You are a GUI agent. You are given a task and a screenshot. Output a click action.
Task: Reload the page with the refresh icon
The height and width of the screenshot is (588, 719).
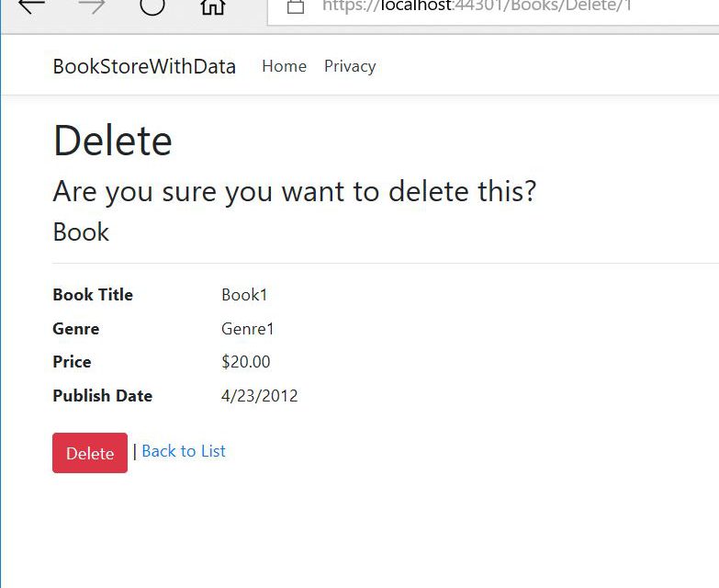pyautogui.click(x=152, y=6)
